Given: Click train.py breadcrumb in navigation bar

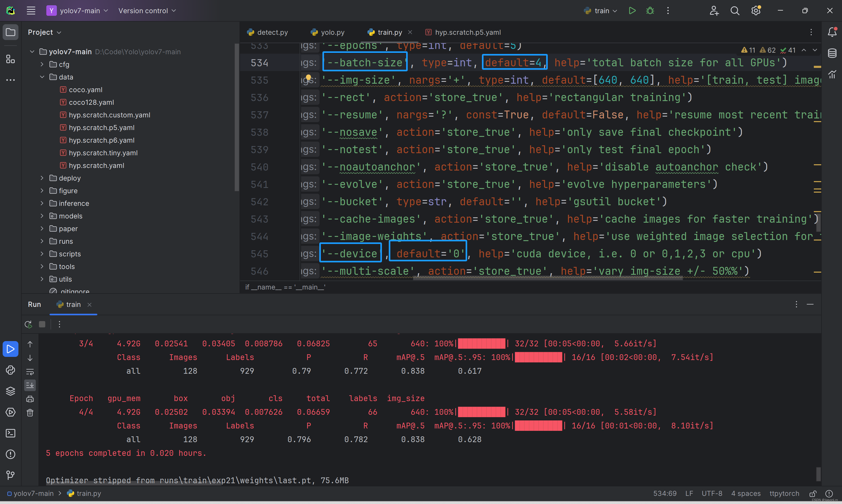Looking at the screenshot, I should click(x=84, y=493).
